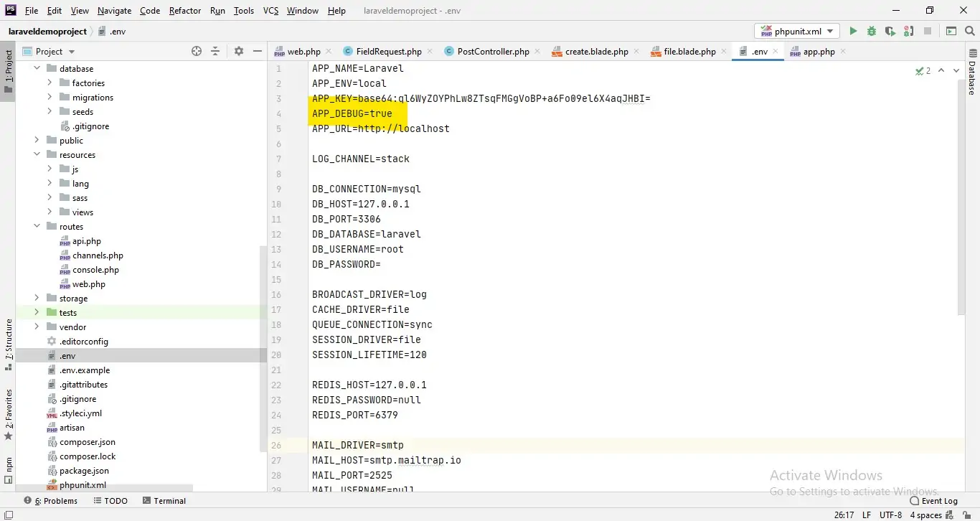
Task: Open the Refactor menu
Action: point(185,11)
